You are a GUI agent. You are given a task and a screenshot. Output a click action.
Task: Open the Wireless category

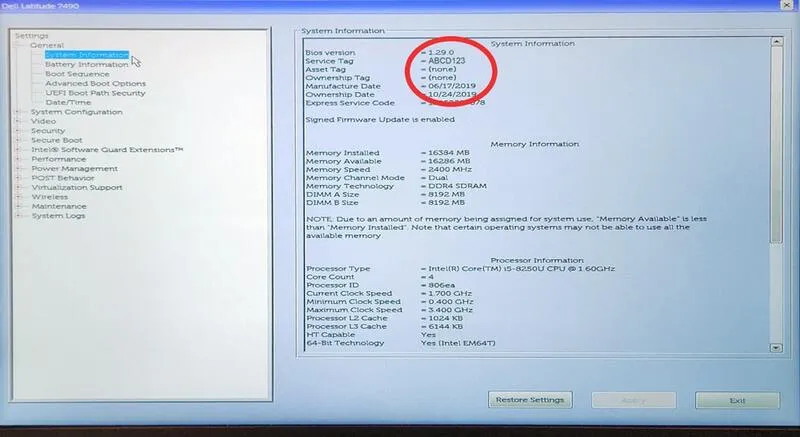point(49,197)
